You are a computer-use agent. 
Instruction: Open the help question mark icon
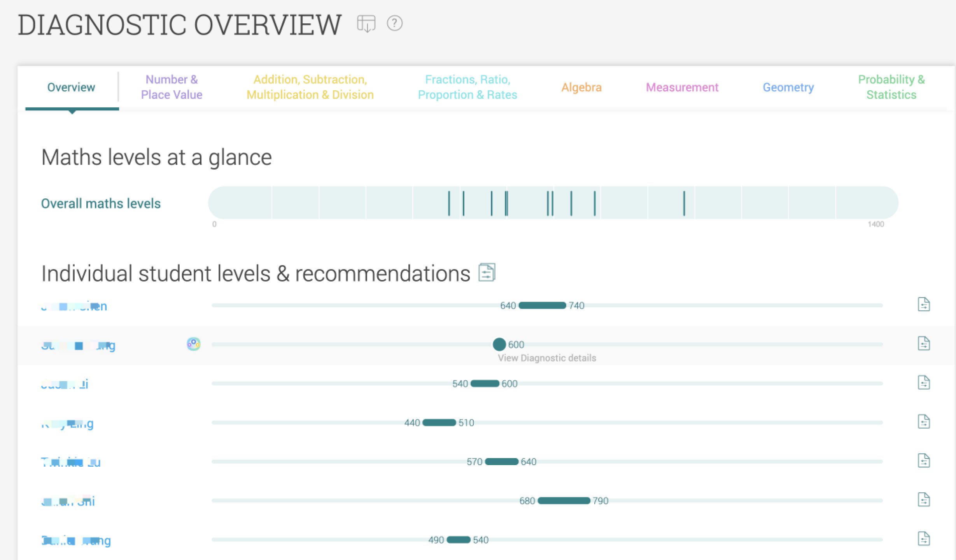(x=394, y=23)
